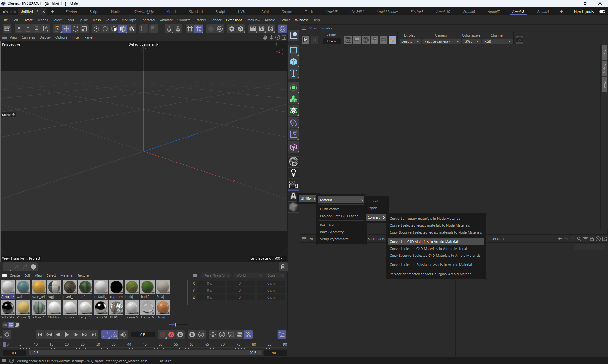Image resolution: width=608 pixels, height=364 pixels.
Task: Click the Light object icon
Action: (x=293, y=173)
